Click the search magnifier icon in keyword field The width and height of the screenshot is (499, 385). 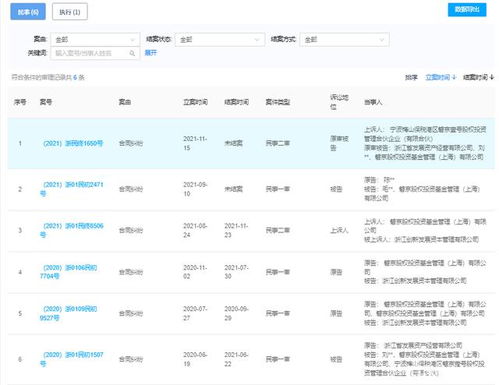tap(132, 53)
